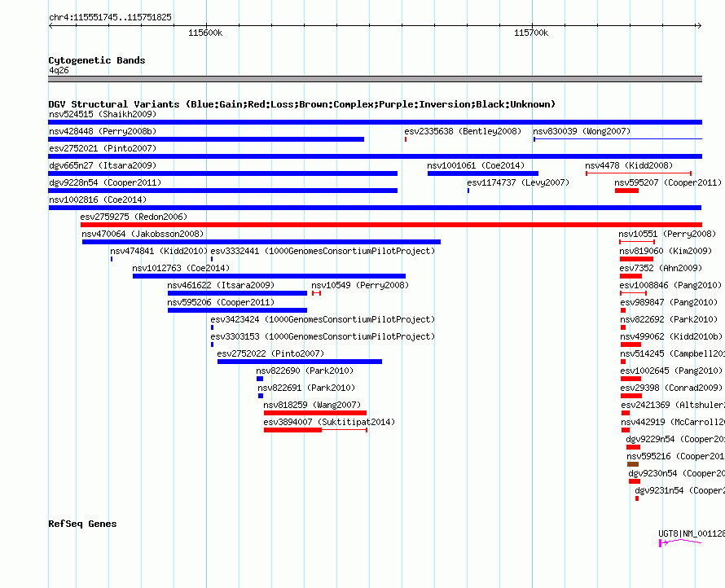Open esv3303153 (1000GenomesConsortiumPilotProject) label
The height and width of the screenshot is (588, 725).
323,336
